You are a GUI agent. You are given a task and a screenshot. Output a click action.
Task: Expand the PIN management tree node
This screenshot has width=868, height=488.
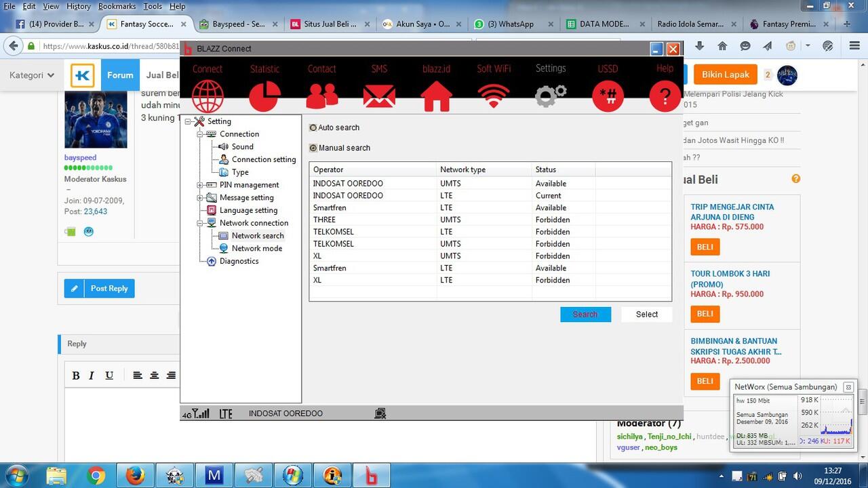pyautogui.click(x=200, y=185)
